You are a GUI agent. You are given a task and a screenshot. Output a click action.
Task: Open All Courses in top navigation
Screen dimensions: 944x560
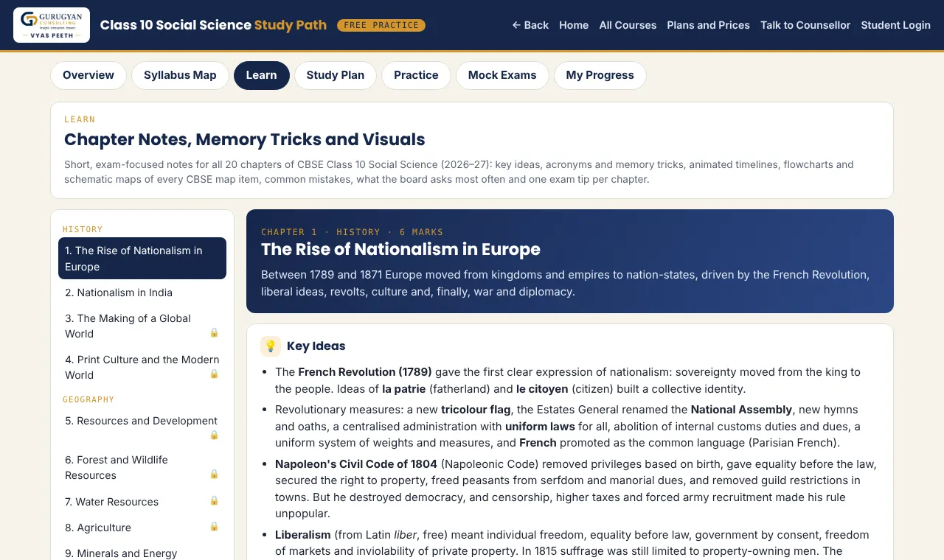coord(628,25)
